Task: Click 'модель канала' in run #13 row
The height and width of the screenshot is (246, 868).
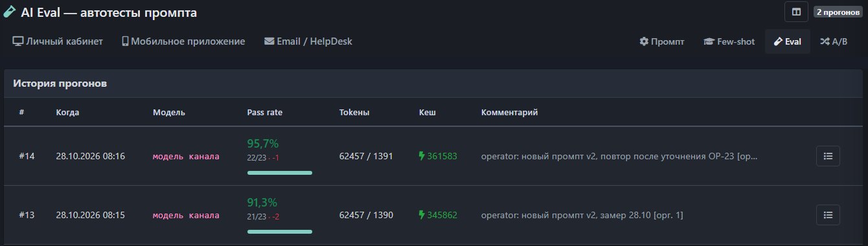Action: pos(186,216)
